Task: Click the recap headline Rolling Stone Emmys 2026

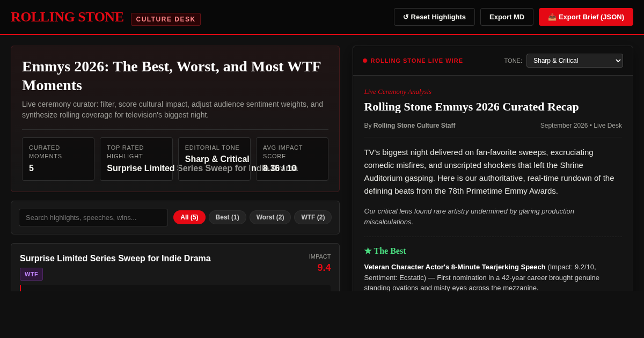Action: click(x=471, y=107)
